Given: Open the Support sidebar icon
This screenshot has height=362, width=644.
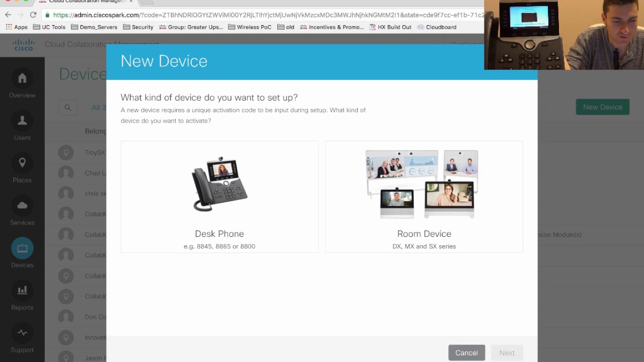Looking at the screenshot, I should (22, 333).
